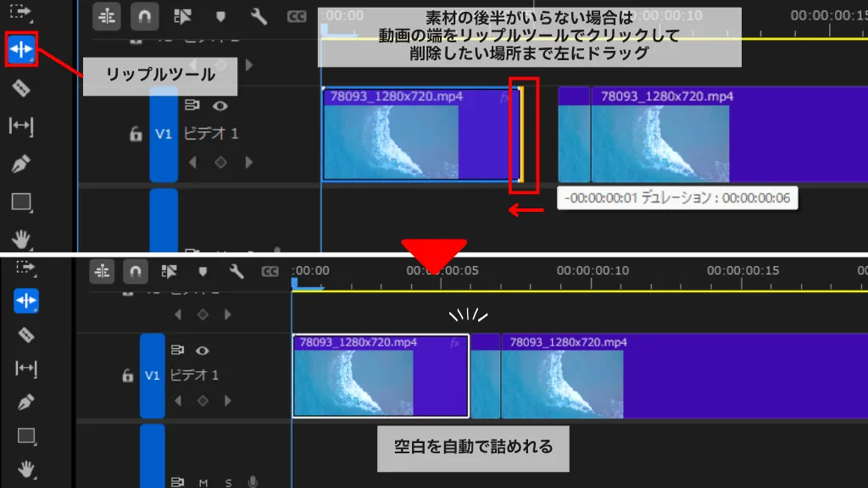This screenshot has width=868, height=488.
Task: Select the Ripple Edit tool in the lower screenshot
Action: 26,301
